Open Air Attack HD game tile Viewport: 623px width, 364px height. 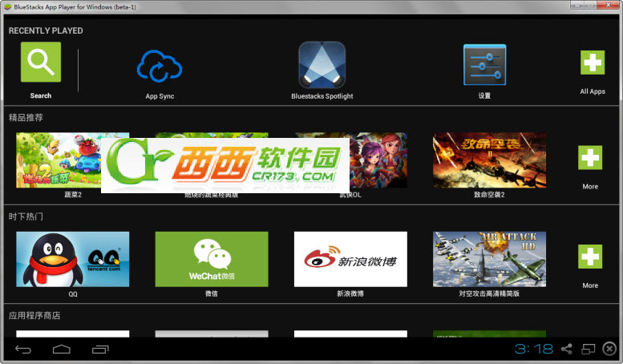click(x=489, y=259)
